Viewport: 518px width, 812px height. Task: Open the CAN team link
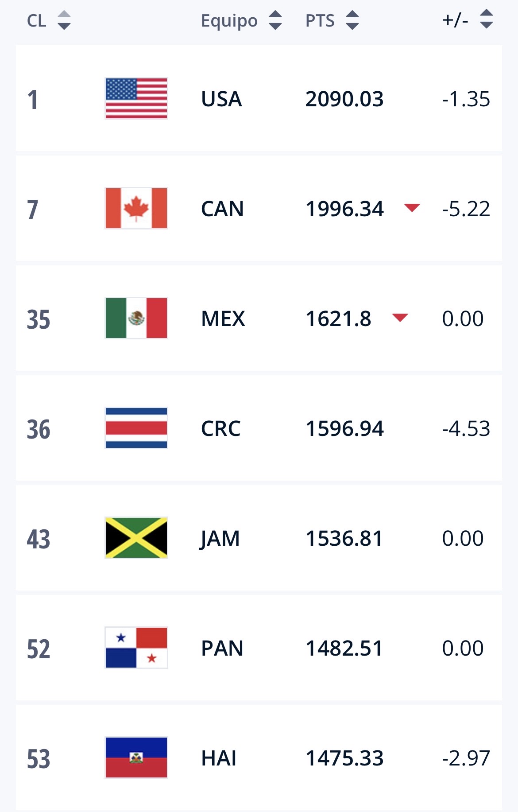click(x=222, y=209)
